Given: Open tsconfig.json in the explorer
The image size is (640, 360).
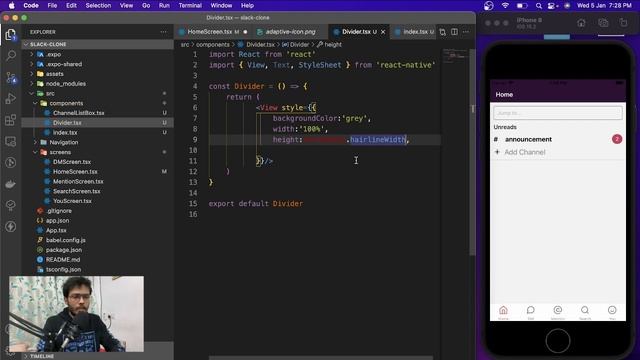Looking at the screenshot, I should (x=63, y=269).
